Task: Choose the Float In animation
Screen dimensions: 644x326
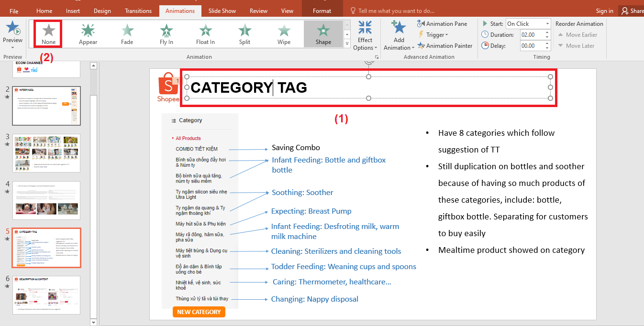Action: point(205,33)
